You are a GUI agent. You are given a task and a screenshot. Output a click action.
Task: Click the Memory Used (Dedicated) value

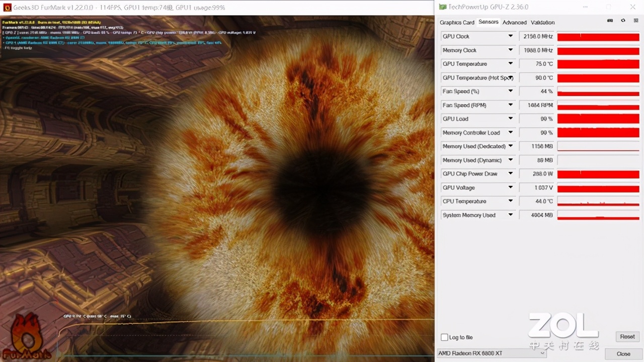pyautogui.click(x=536, y=146)
